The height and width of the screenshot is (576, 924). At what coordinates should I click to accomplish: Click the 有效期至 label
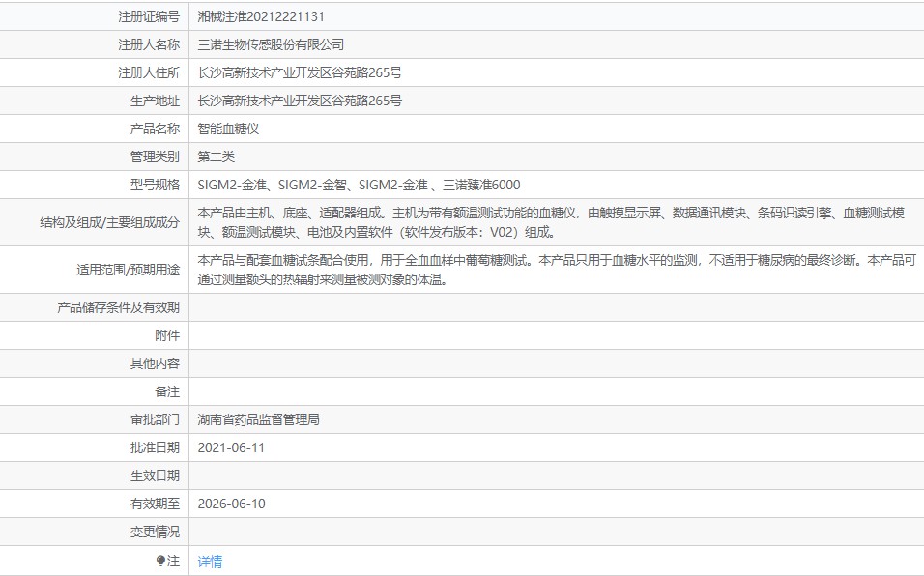click(x=155, y=504)
